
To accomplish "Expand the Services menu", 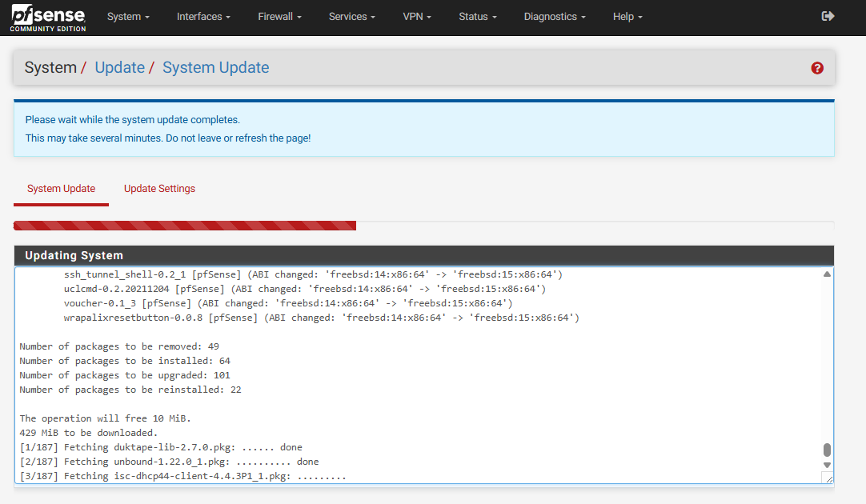I will (352, 17).
